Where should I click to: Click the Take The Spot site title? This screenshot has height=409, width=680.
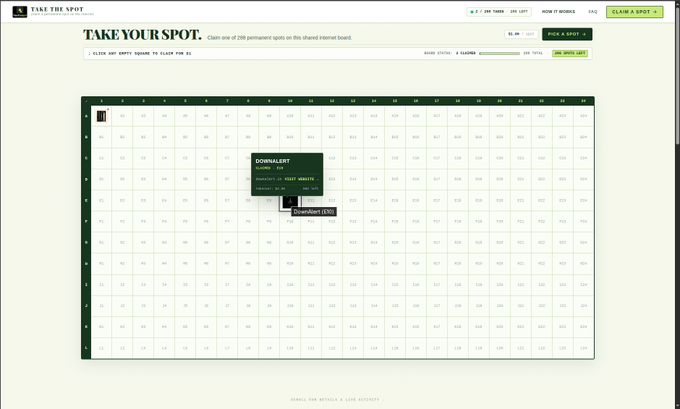click(57, 9)
